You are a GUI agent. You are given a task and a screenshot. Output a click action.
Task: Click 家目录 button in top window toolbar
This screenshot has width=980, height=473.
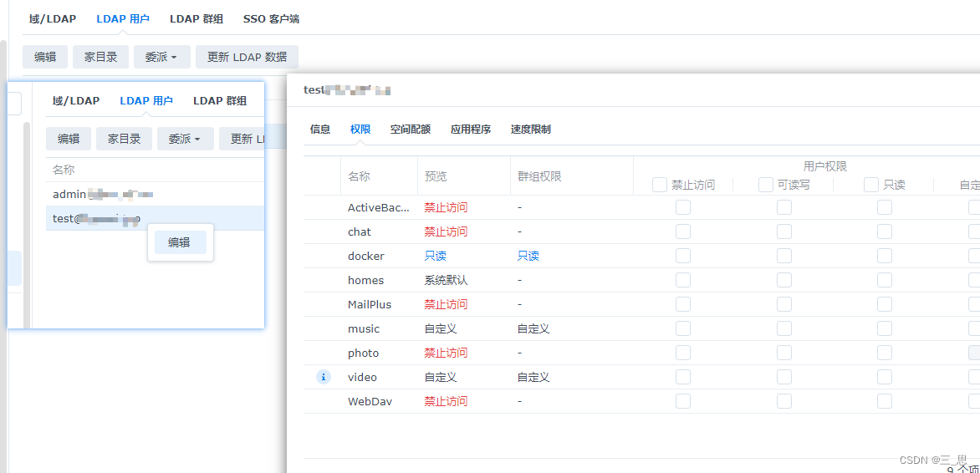click(100, 57)
